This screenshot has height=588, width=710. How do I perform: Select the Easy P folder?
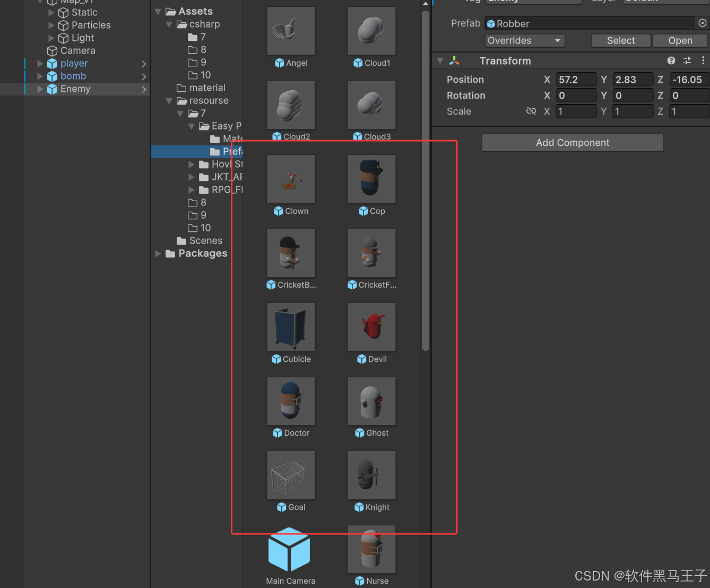coord(220,126)
